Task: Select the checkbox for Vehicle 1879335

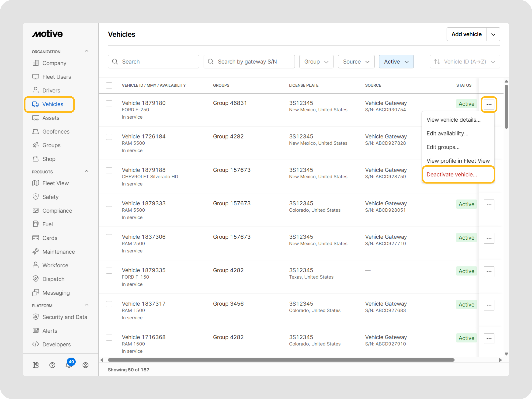Action: click(x=109, y=271)
